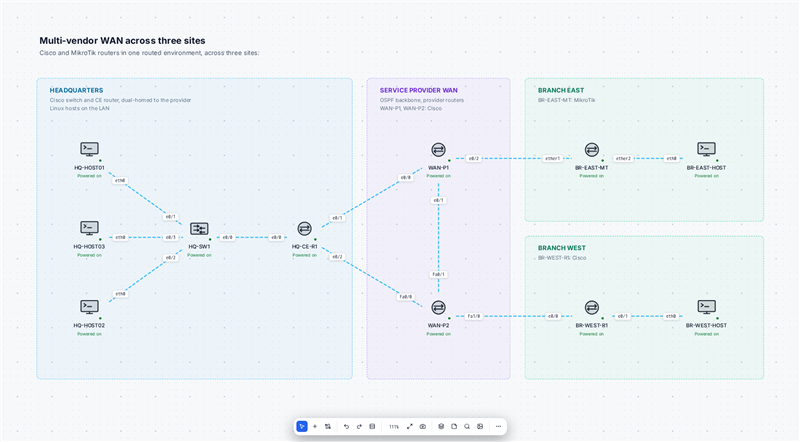Click 'Powered on' status under WAN-P1
The image size is (800, 442).
pos(438,176)
